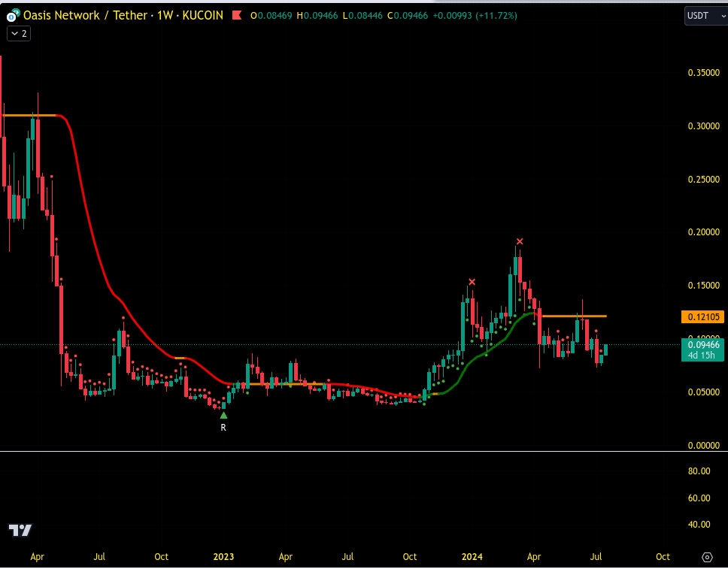Click the open value O0.08469
The image size is (728, 569).
[x=271, y=15]
